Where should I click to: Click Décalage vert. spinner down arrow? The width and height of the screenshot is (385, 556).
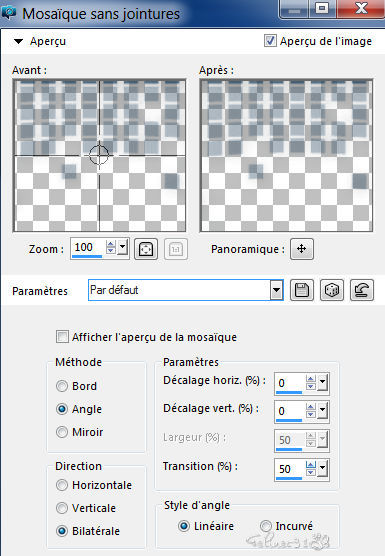click(311, 415)
